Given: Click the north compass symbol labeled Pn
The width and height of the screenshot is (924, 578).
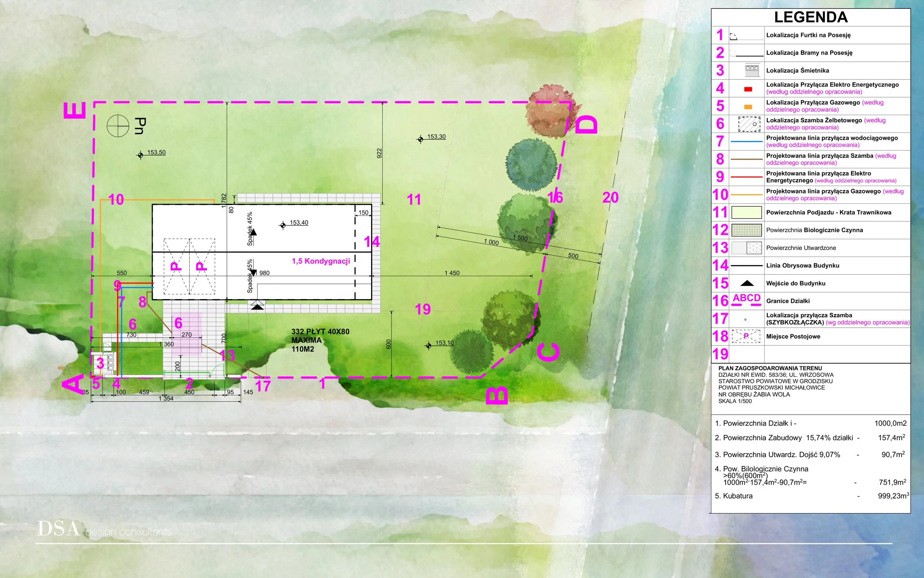Looking at the screenshot, I should (x=118, y=126).
